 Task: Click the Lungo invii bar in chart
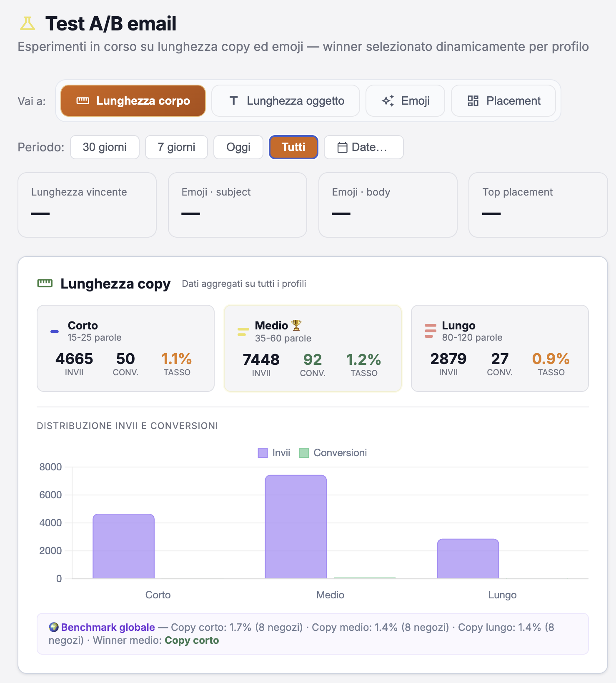pos(468,559)
